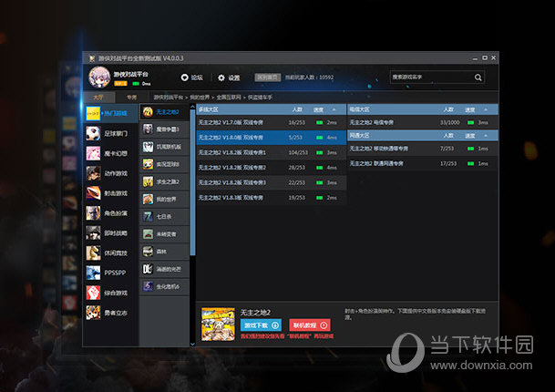555x392 pixels.
Task: Sort 电信大区 by 人数 column
Action: [x=448, y=109]
